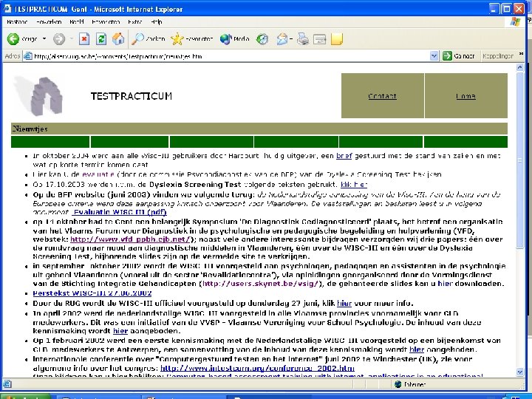Screen dimensions: 532x399
Task: Follow the 'klik hier' Dyslexia texts link
Action: pos(354,185)
